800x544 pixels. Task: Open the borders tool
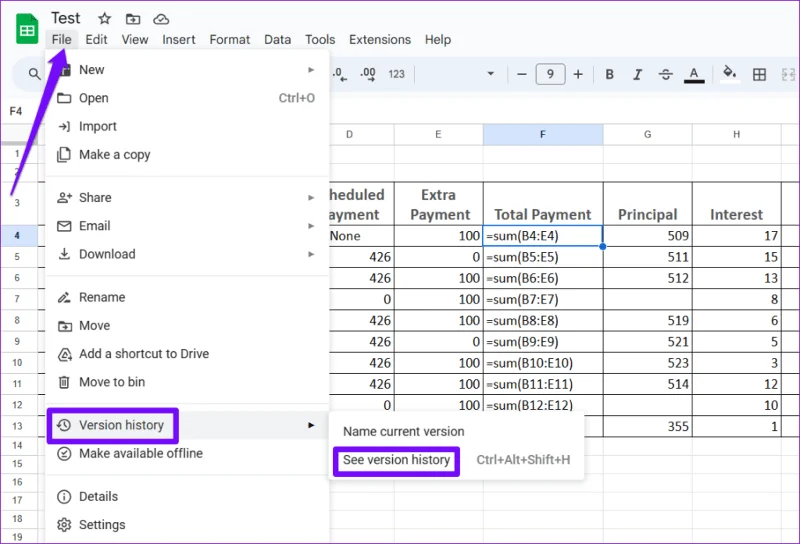coord(759,75)
